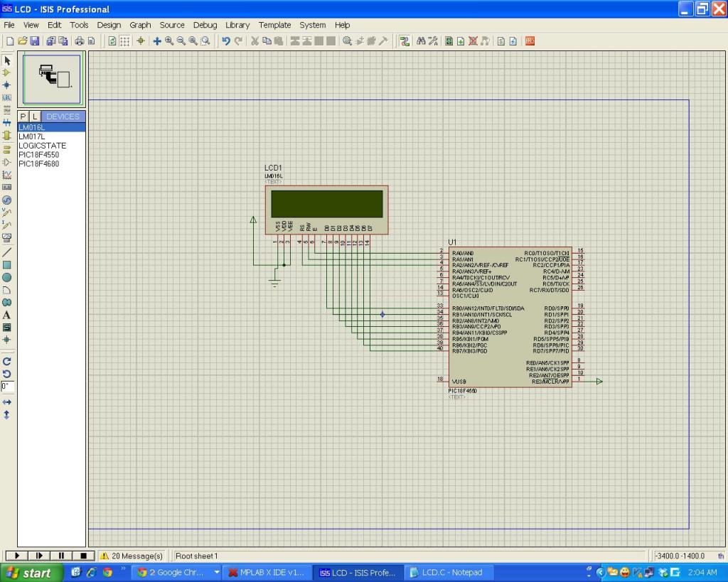Screen dimensions: 728x582
Task: Select the 2D text 'A' tool
Action: click(7, 315)
